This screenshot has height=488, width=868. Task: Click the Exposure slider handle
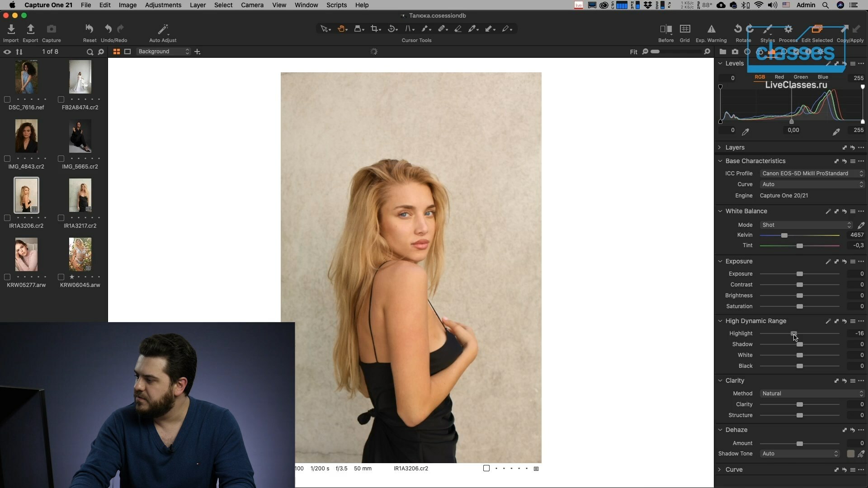(x=800, y=274)
